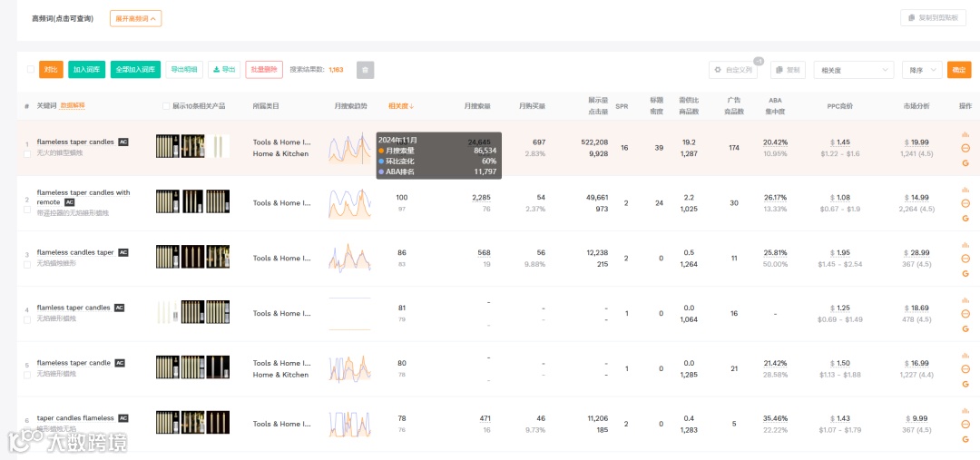The height and width of the screenshot is (460, 980).
Task: Click orange 确定 confirm button
Action: [959, 70]
